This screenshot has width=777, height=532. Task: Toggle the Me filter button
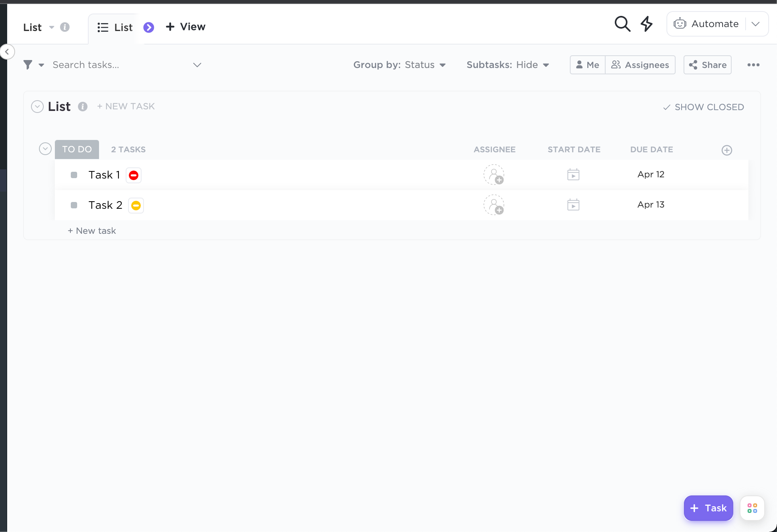pos(588,65)
